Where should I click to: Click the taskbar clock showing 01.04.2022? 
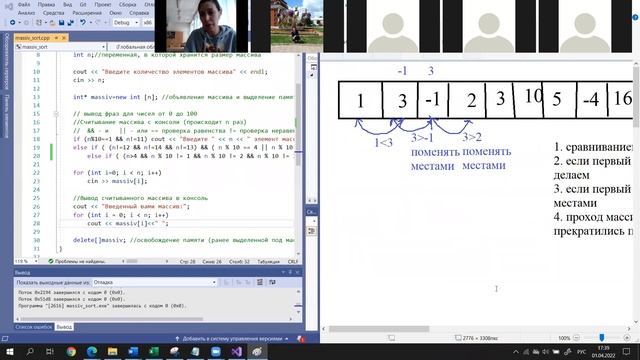[x=603, y=351]
